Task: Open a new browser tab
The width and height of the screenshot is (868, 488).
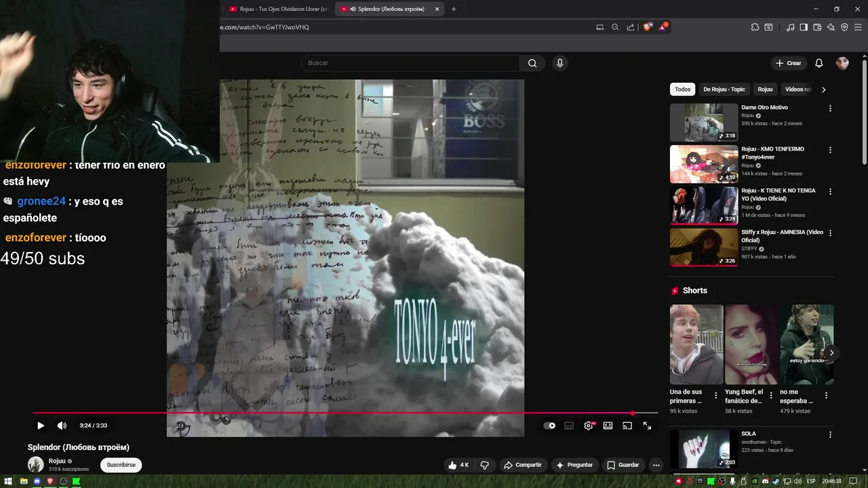Action: click(x=454, y=9)
